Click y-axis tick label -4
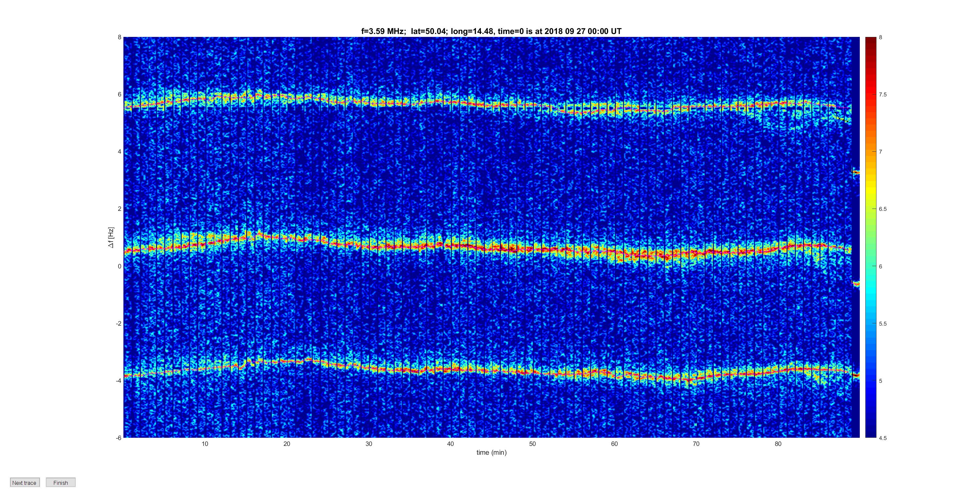 [119, 381]
